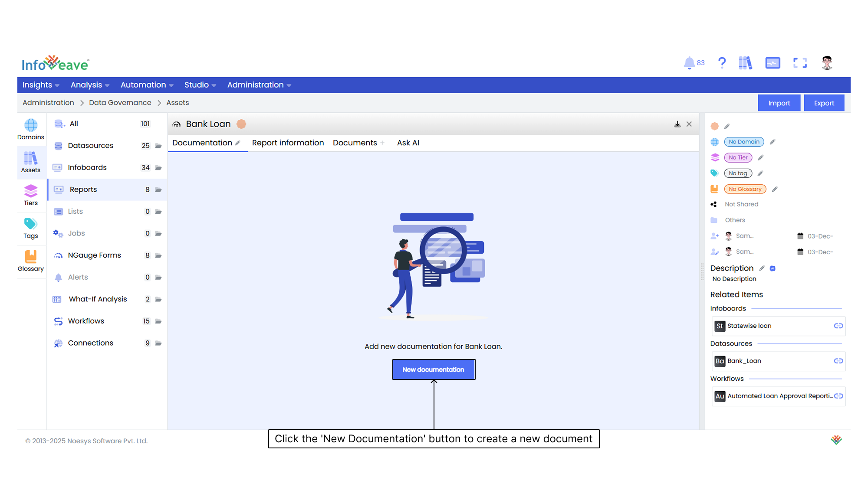The width and height of the screenshot is (868, 503).
Task: Click the No Tier badge
Action: pyautogui.click(x=738, y=158)
